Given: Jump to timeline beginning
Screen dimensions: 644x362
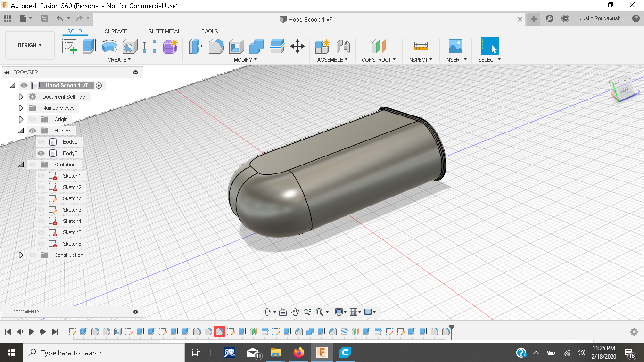Looking at the screenshot, I should (8, 332).
